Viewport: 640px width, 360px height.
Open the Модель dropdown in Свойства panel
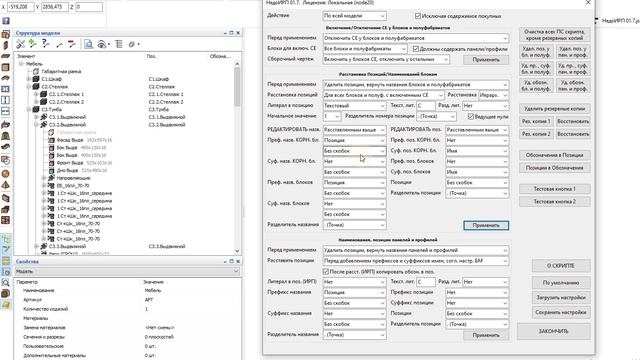pyautogui.click(x=127, y=271)
